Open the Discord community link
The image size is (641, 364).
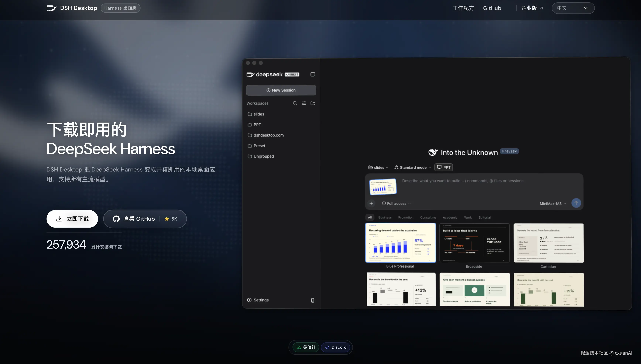tap(336, 347)
